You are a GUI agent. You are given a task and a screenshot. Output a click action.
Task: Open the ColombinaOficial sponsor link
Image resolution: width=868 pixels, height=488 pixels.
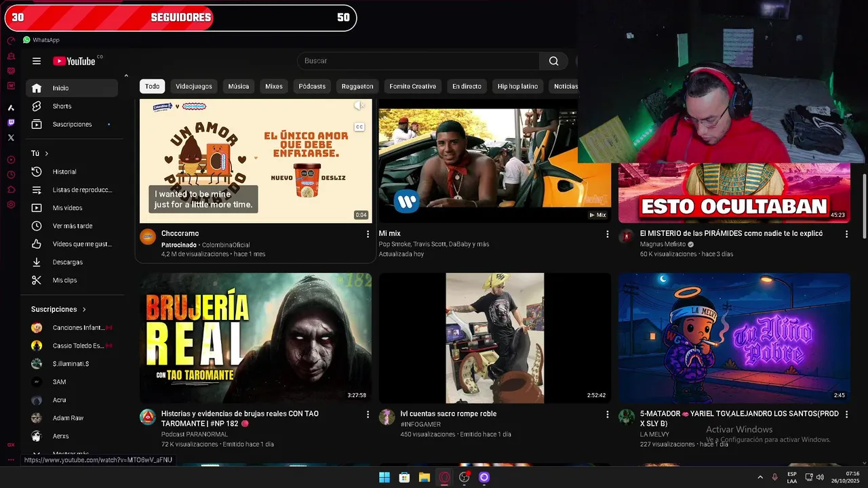[226, 245]
